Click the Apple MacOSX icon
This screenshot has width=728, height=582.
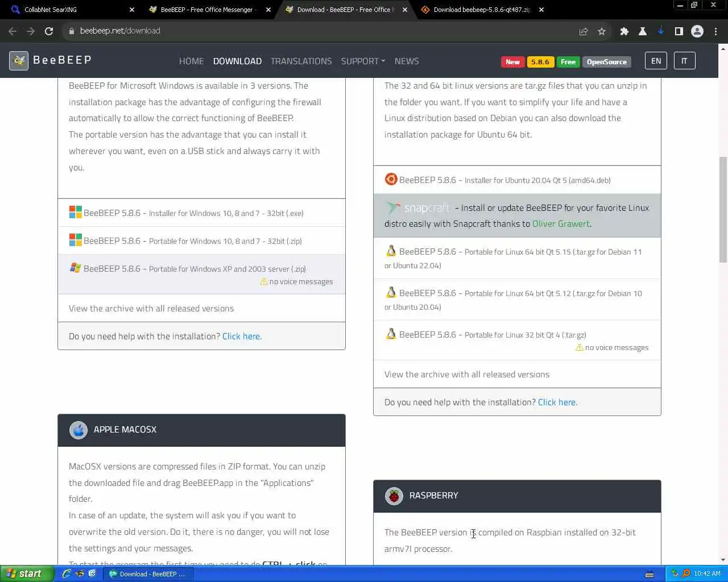[x=78, y=430]
